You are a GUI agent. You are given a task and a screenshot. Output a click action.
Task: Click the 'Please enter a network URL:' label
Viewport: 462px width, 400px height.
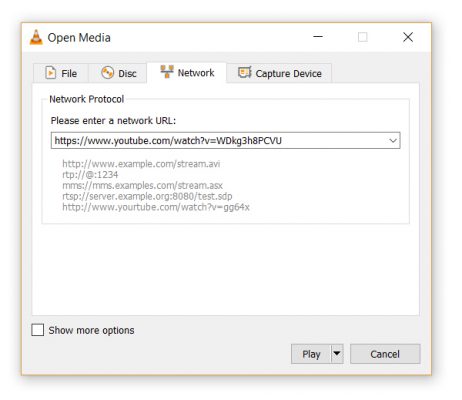[x=113, y=120]
